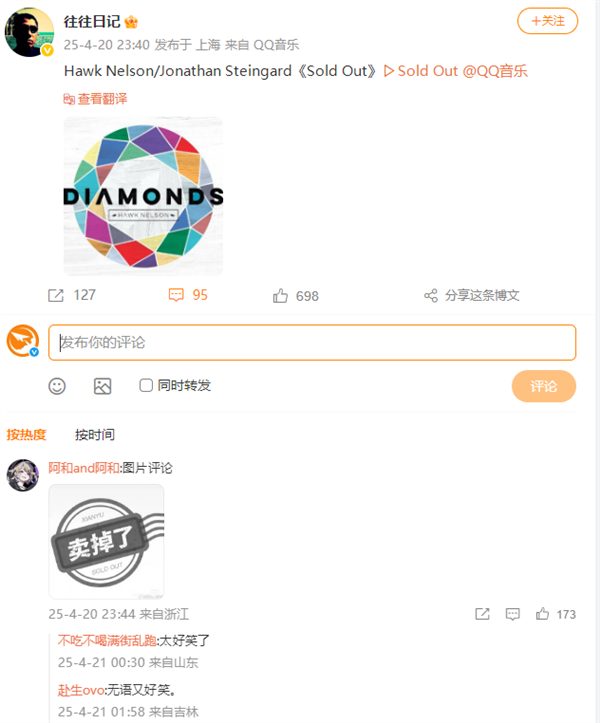The width and height of the screenshot is (600, 723).
Task: Submit using the orange 评论 button
Action: [x=544, y=386]
